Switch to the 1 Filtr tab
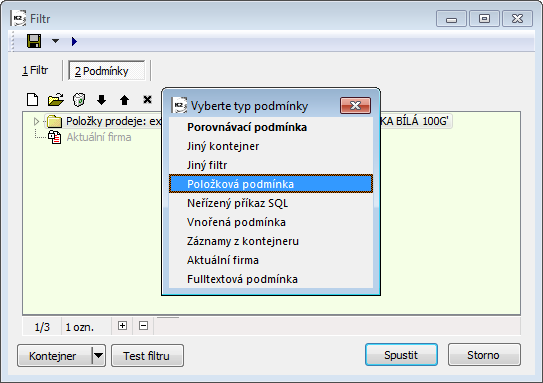The image size is (543, 383). click(35, 71)
